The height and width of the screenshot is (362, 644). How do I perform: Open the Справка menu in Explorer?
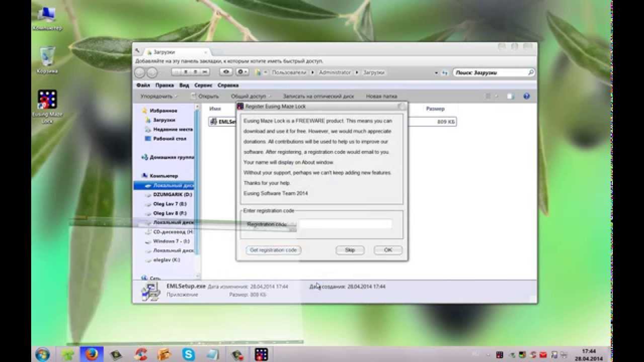[228, 85]
